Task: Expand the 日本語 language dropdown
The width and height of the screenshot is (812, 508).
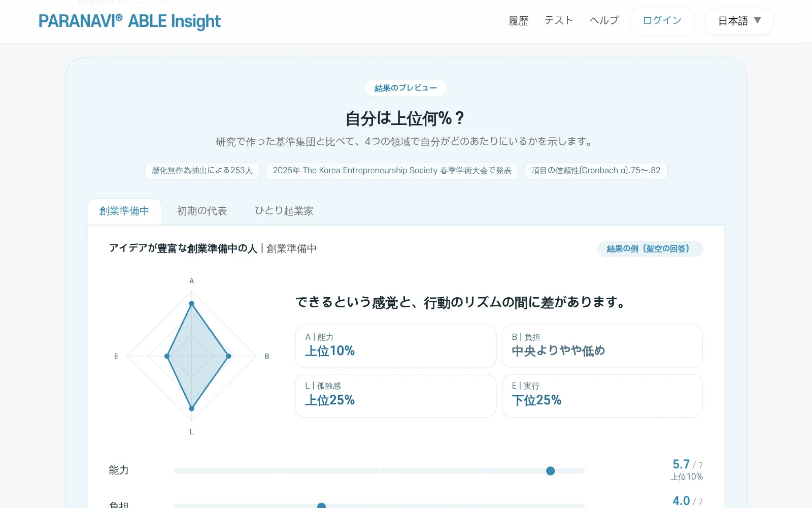Action: [x=739, y=21]
